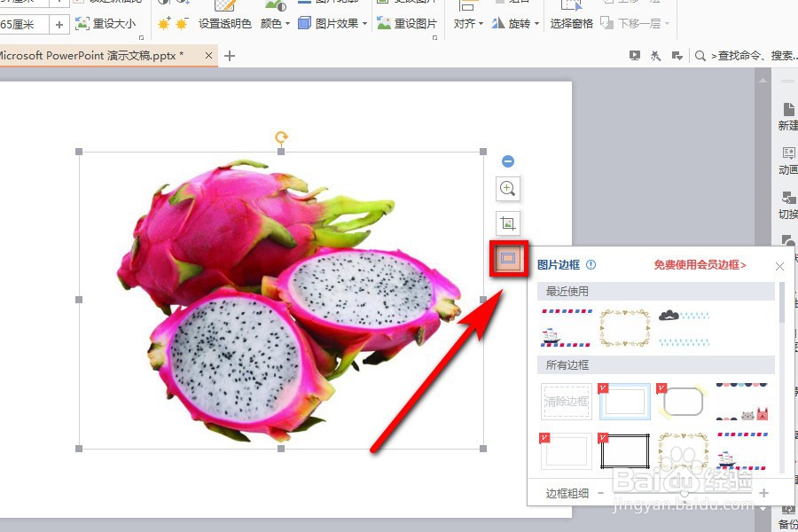Click the zoom-in magnifier quick tool
This screenshot has height=532, width=798.
[x=507, y=189]
